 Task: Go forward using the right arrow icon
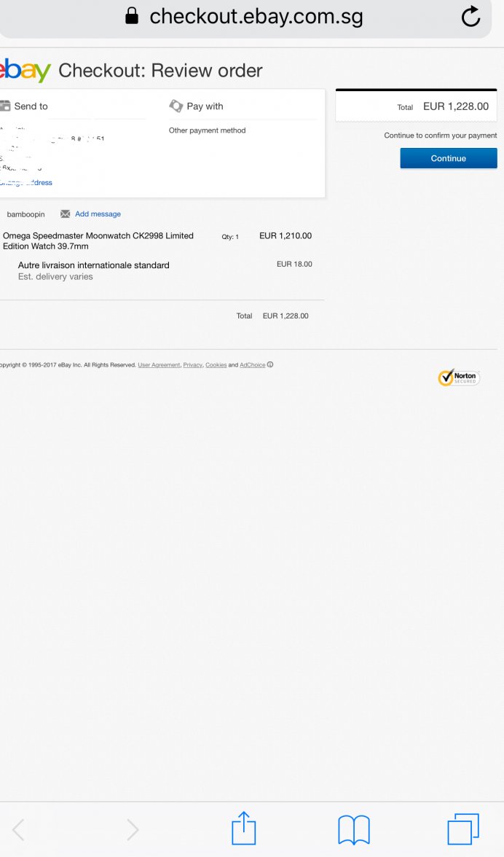pyautogui.click(x=133, y=829)
